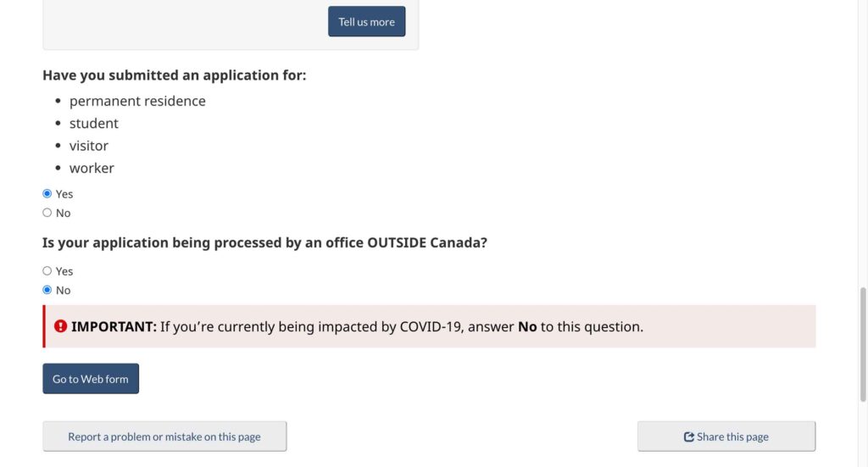Click the page's vertical scrollbar thumb
Screen dimensions: 868x467
click(x=863, y=339)
